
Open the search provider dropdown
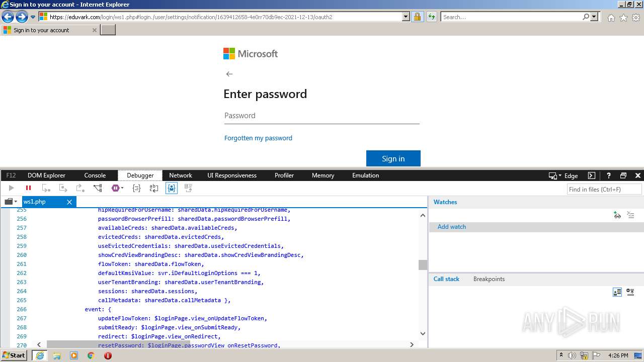click(x=594, y=17)
